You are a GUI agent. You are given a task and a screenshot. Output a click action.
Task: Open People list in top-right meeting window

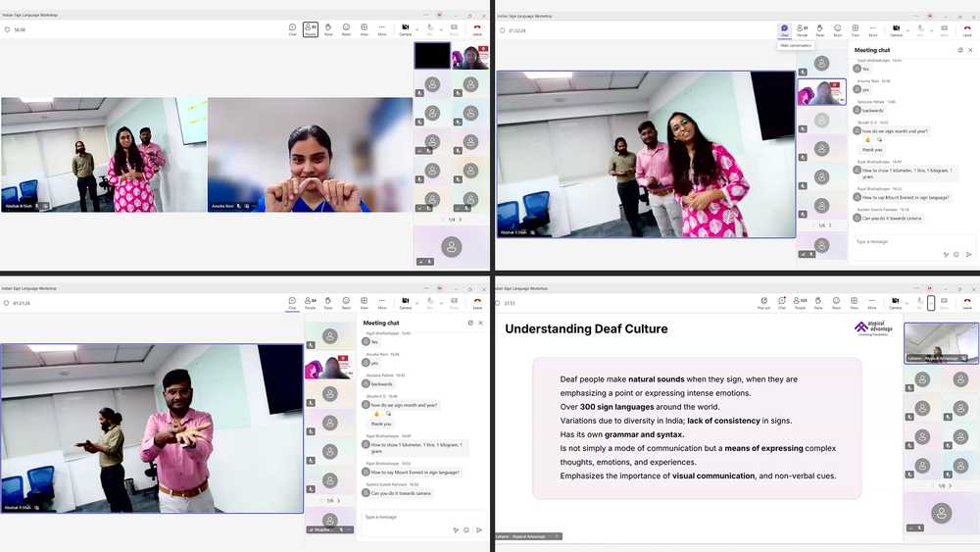tap(802, 30)
